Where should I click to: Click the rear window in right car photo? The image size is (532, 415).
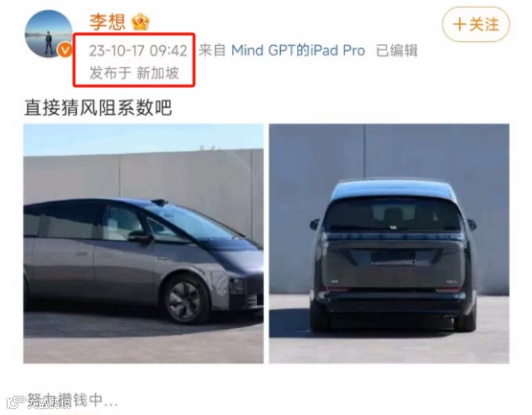pyautogui.click(x=393, y=214)
